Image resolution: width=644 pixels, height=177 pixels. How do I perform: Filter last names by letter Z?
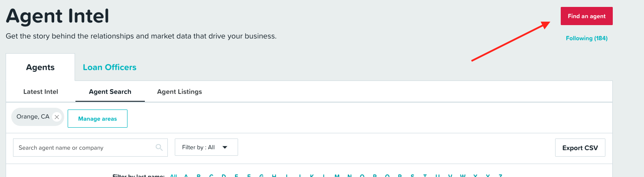500,176
